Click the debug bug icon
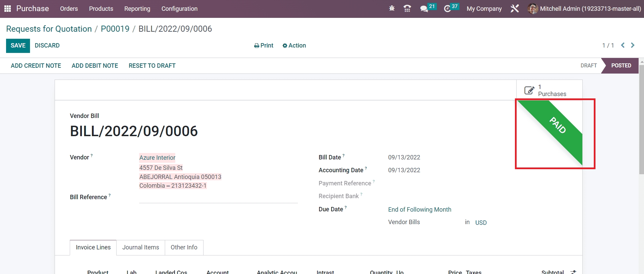This screenshot has height=274, width=644. (x=392, y=8)
